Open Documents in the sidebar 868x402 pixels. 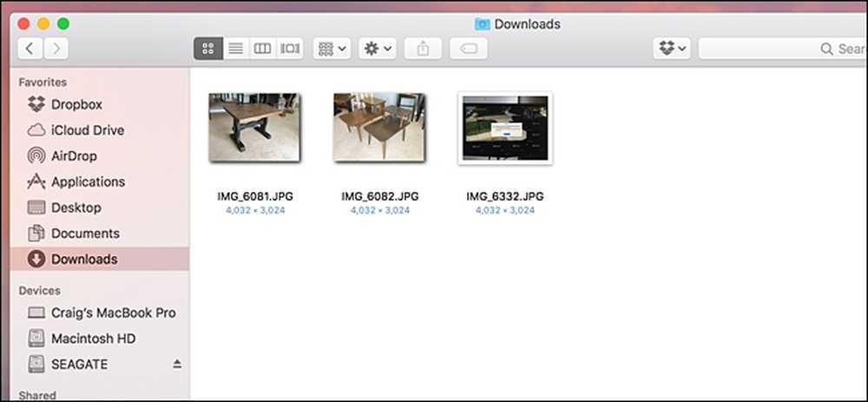pyautogui.click(x=100, y=233)
